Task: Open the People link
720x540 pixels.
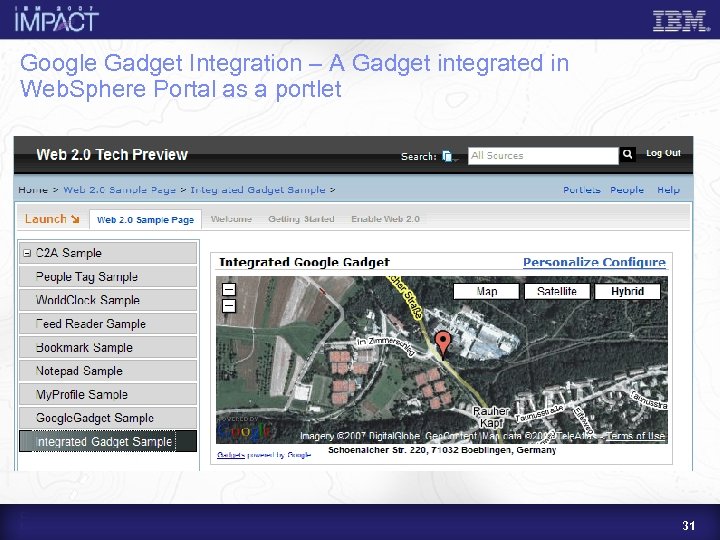Action: (627, 190)
